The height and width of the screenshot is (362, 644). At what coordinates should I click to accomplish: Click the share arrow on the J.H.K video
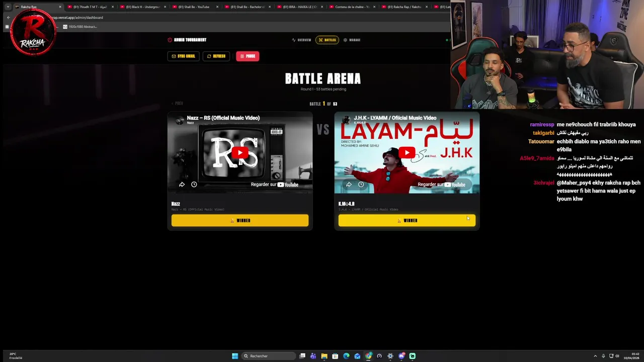coord(349,185)
